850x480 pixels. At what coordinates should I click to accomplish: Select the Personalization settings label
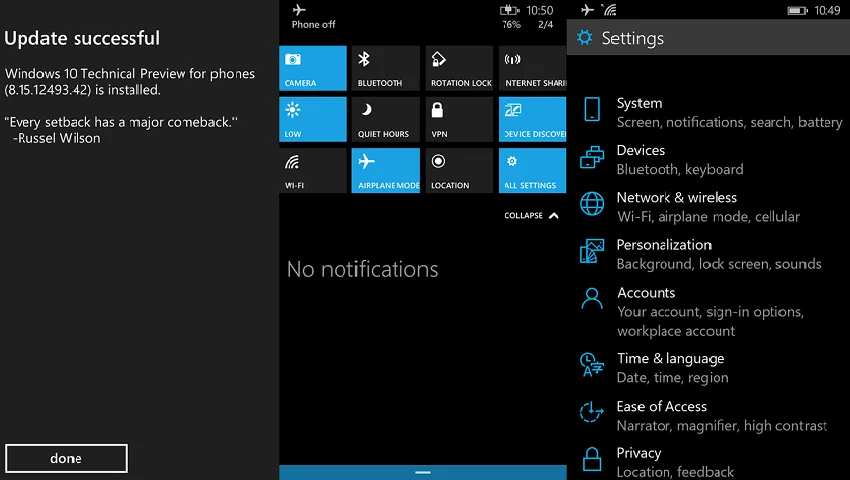coord(664,245)
